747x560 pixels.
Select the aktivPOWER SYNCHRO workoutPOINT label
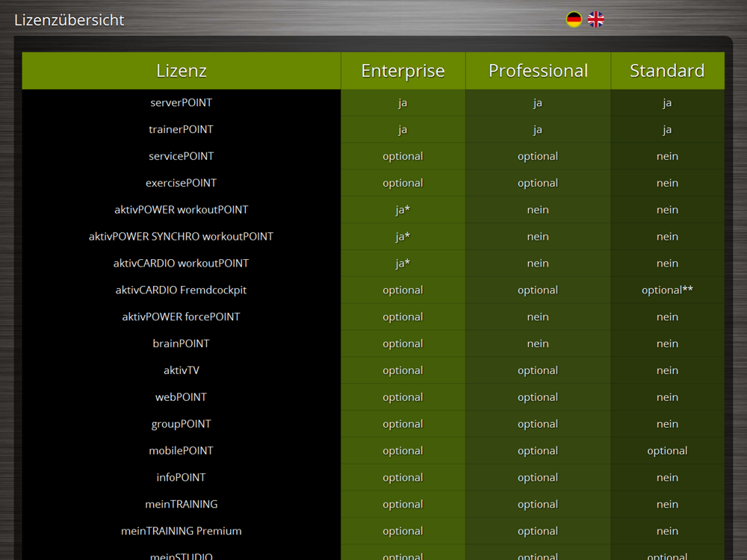[x=181, y=236]
